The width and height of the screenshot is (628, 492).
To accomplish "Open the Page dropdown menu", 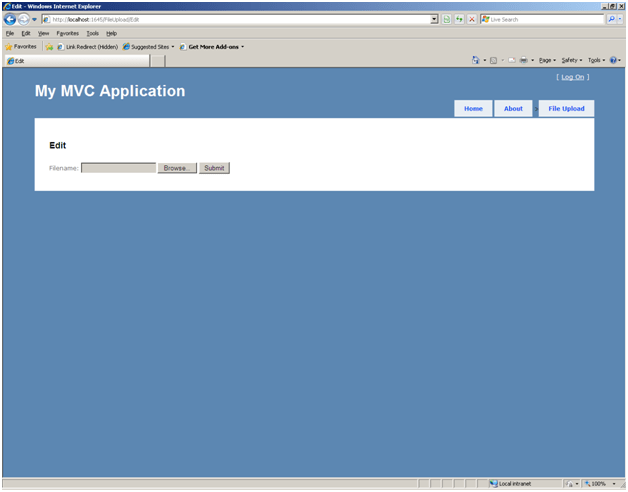I will pos(548,60).
